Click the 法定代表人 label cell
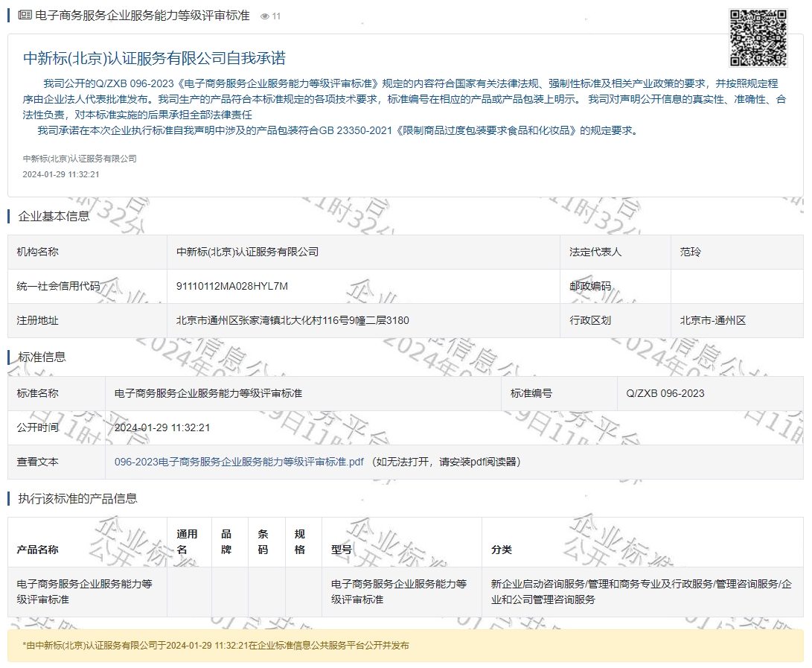 pyautogui.click(x=616, y=252)
